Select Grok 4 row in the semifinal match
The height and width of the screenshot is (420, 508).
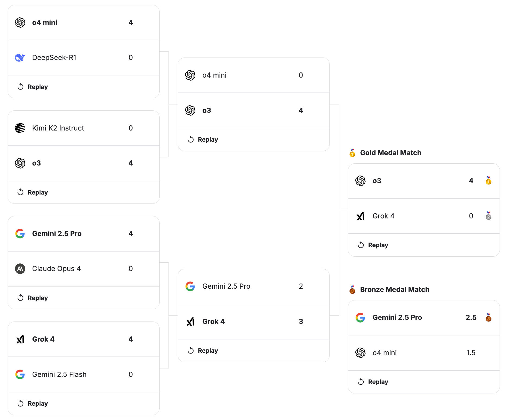(x=253, y=322)
